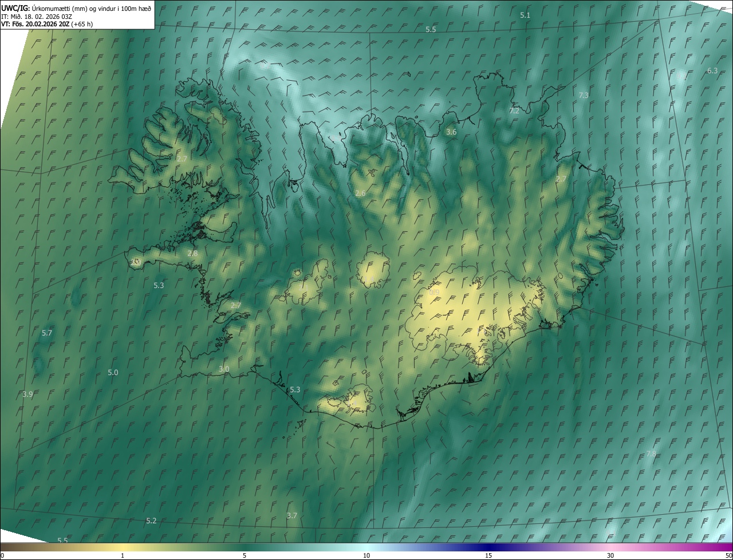Click the '3.9' value on the map
733x560 pixels.
point(27,394)
